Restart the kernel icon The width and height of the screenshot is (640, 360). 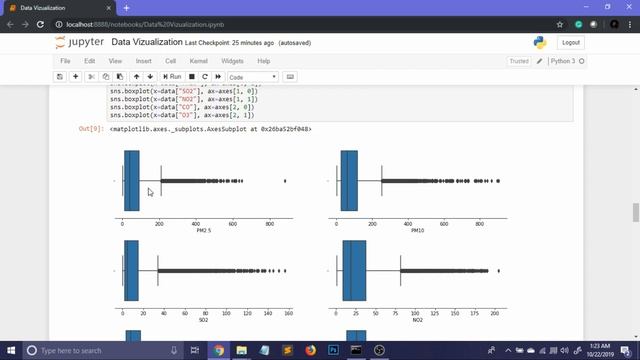205,77
